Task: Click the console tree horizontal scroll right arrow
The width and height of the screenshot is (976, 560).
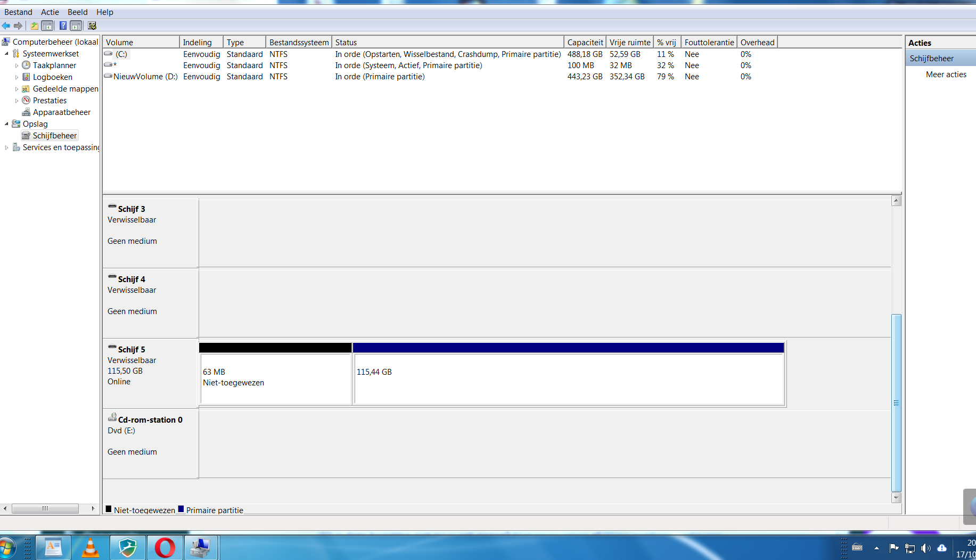Action: point(93,508)
